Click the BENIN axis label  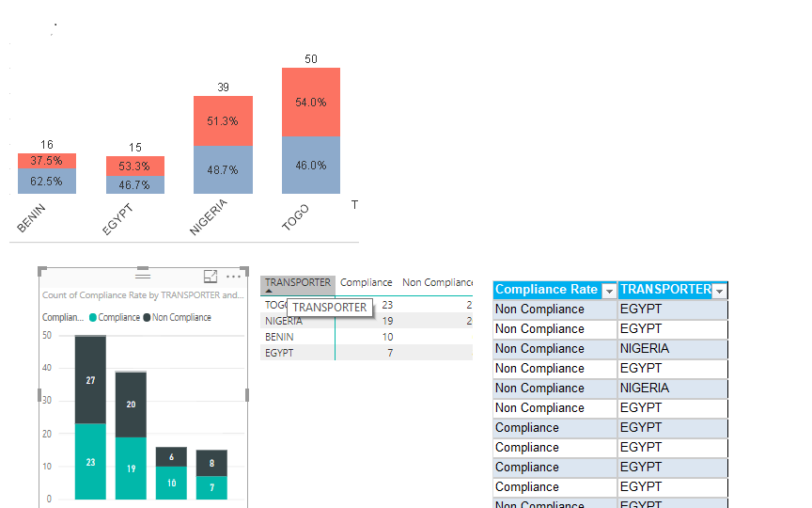pyautogui.click(x=31, y=218)
